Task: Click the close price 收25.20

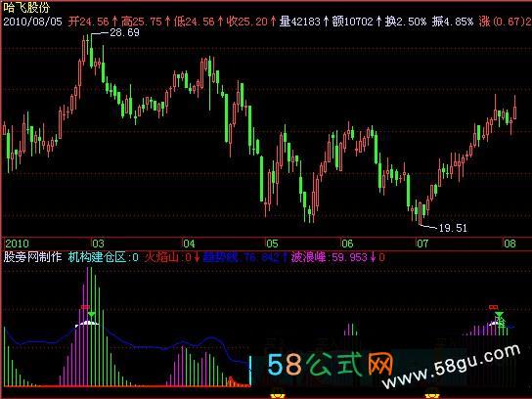Action: tap(247, 22)
